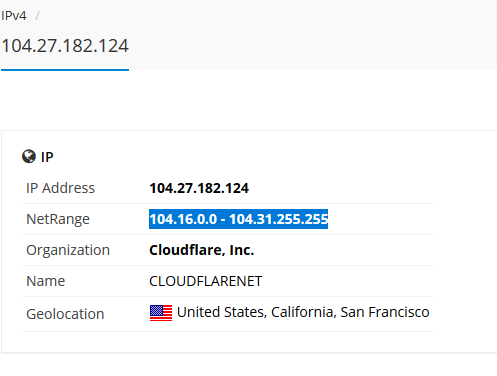Select United States, California, San Francisco text
The height and width of the screenshot is (376, 497).
pyautogui.click(x=303, y=312)
